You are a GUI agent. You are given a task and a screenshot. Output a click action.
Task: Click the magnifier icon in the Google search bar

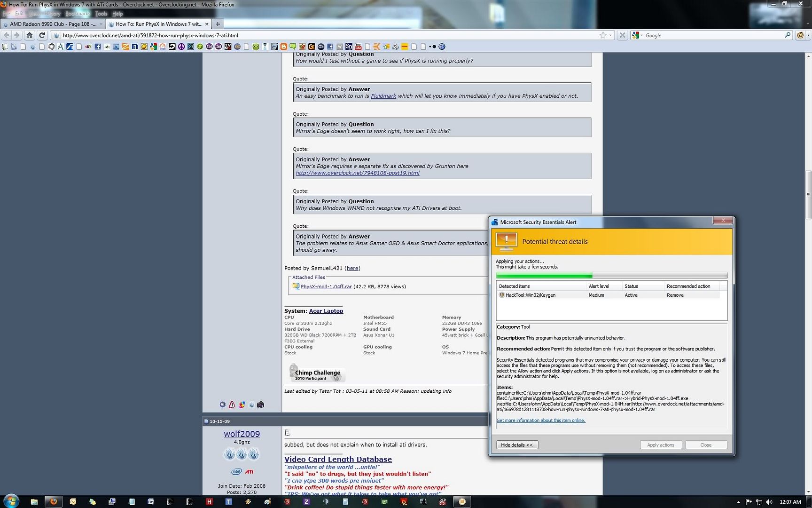click(788, 35)
